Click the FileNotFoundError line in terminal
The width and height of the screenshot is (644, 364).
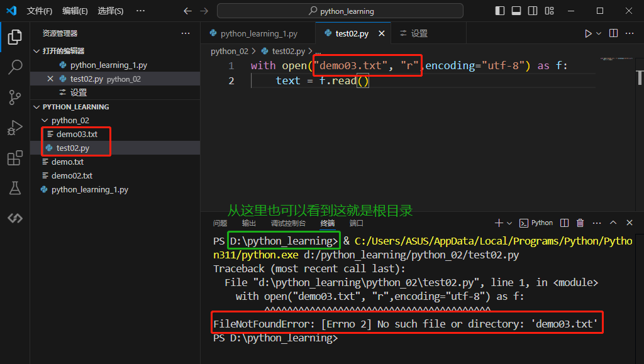click(406, 324)
